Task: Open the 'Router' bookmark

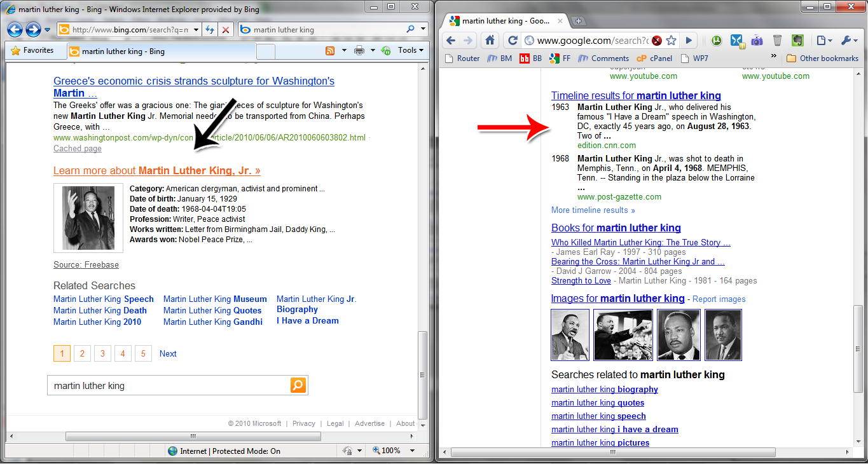Action: point(462,58)
